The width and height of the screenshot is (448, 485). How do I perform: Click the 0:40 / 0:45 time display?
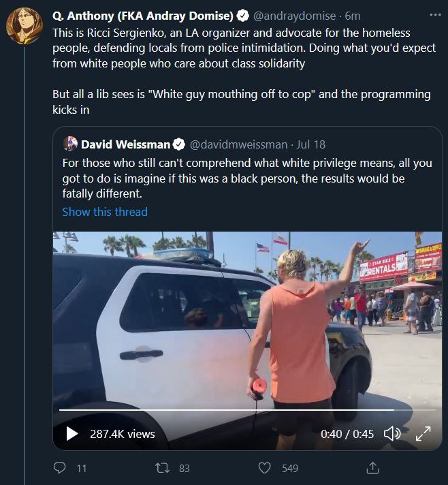(347, 433)
